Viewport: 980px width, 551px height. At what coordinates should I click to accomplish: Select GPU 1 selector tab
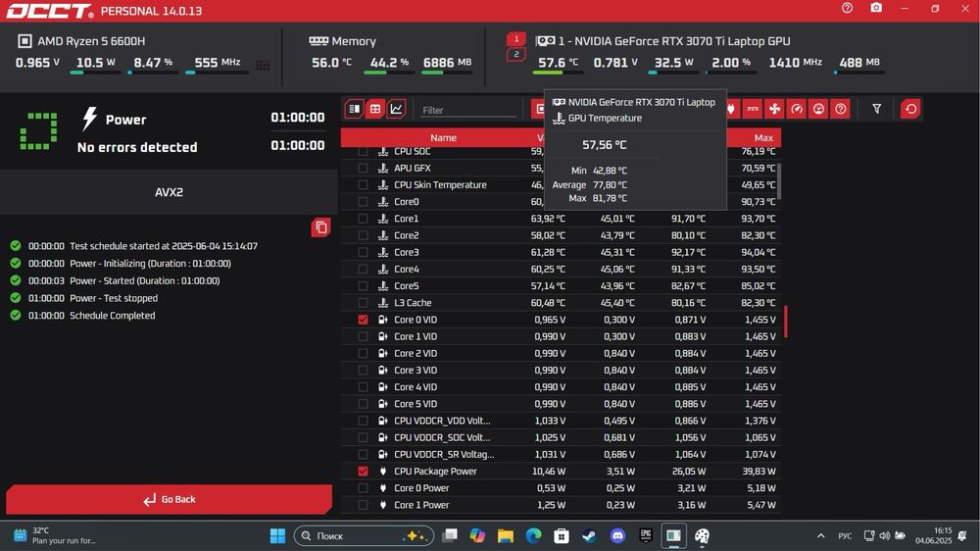[x=516, y=39]
